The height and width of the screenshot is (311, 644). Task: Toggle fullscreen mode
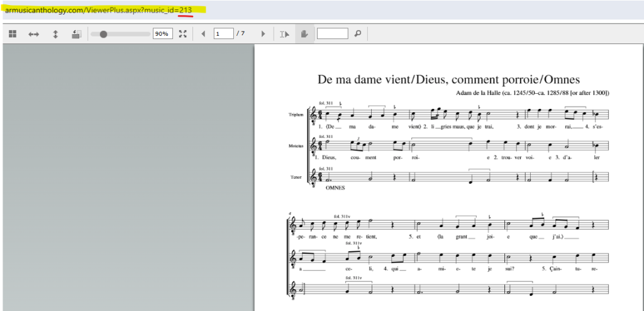[x=183, y=34]
